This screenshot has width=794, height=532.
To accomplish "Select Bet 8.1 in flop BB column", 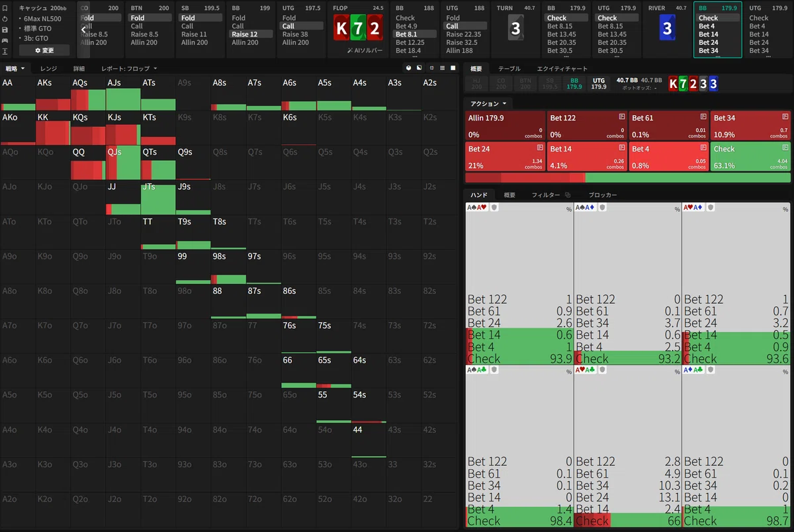I will pos(415,34).
